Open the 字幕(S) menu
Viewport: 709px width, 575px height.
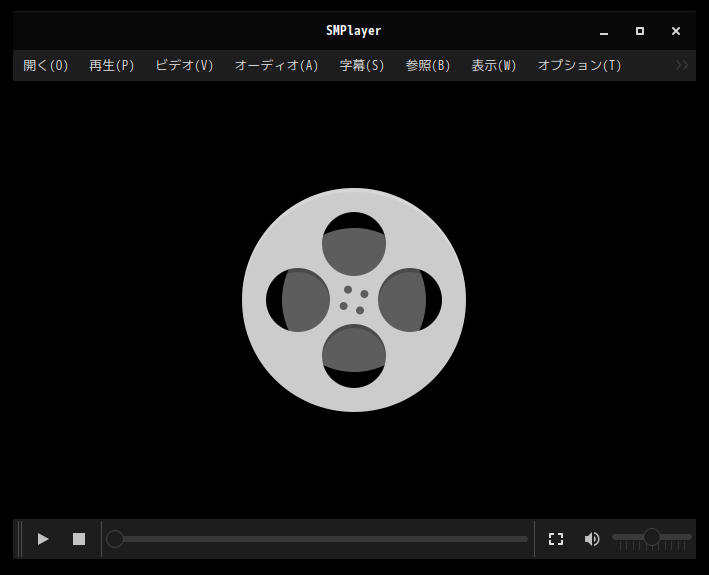pos(362,66)
